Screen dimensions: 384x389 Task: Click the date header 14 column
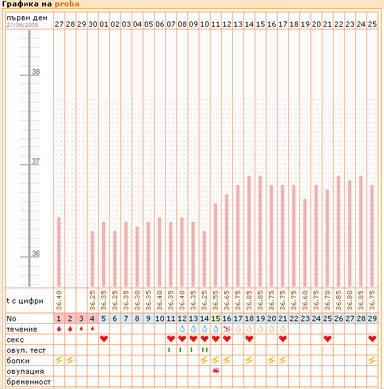249,24
